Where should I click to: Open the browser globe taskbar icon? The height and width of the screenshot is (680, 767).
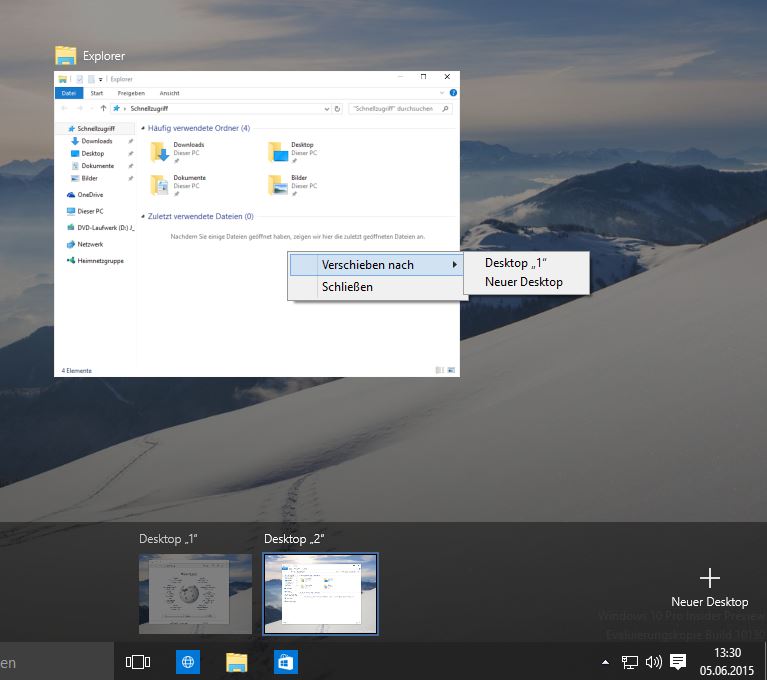coord(188,662)
